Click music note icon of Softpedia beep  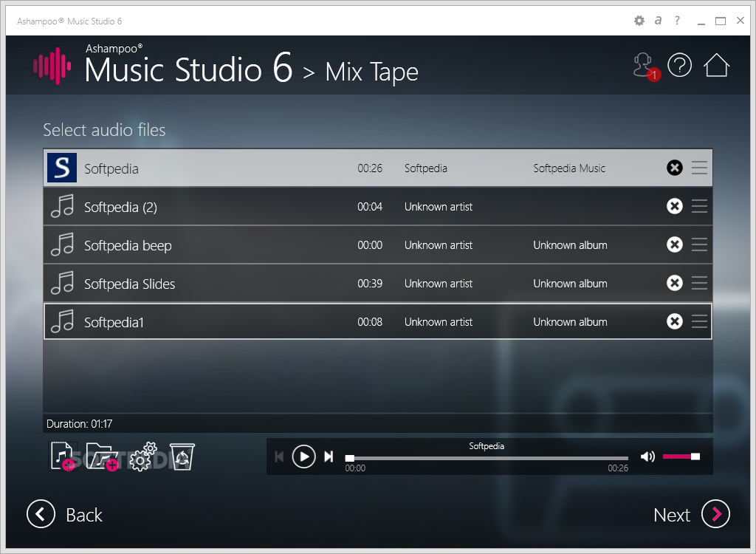coord(62,244)
